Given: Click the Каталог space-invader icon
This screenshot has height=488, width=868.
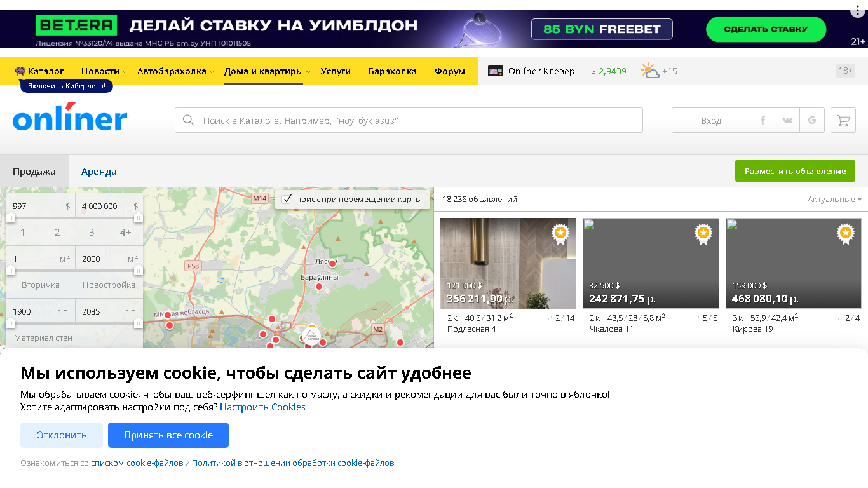Looking at the screenshot, I should click(x=20, y=71).
